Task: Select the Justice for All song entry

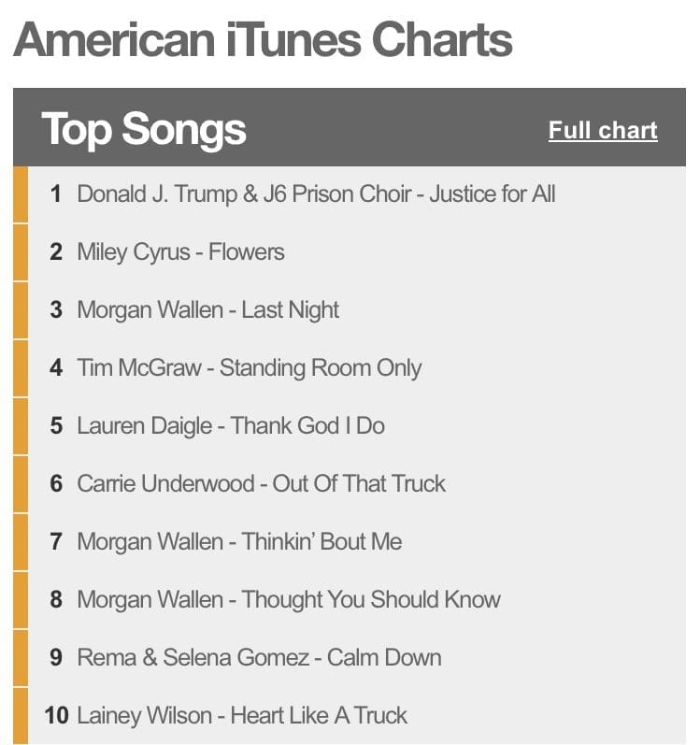Action: click(316, 194)
